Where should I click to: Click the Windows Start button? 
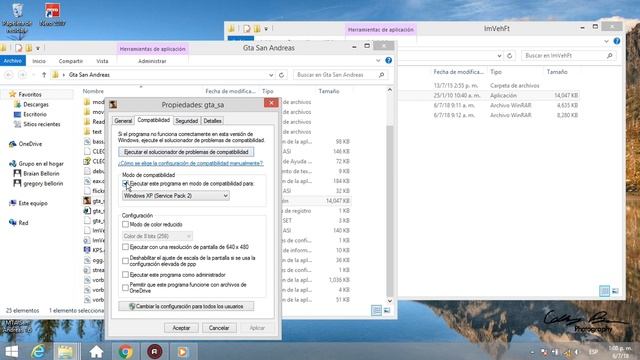(11, 351)
